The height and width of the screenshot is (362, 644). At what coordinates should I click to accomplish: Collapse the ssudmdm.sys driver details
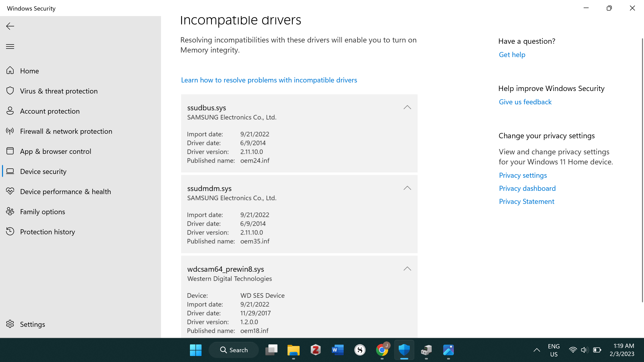click(407, 188)
